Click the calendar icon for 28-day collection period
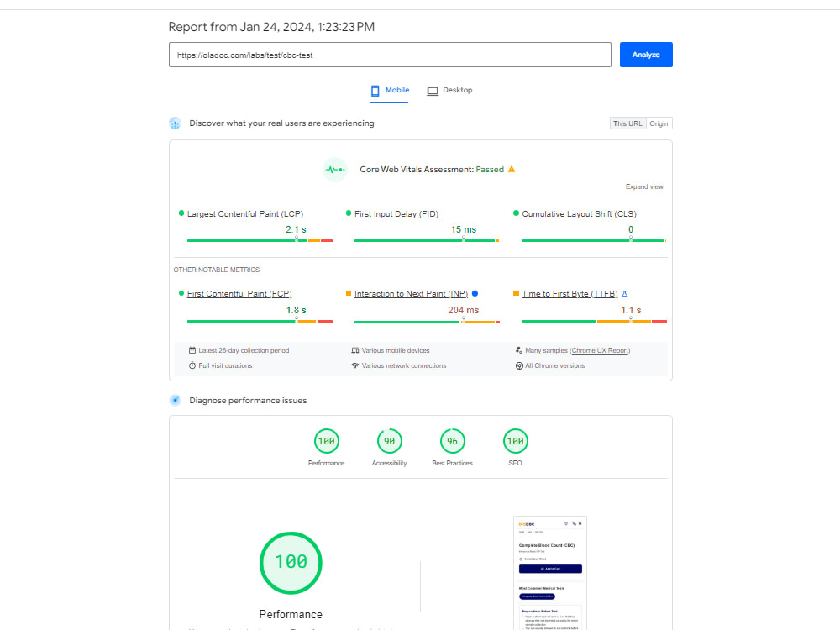 pyautogui.click(x=192, y=350)
